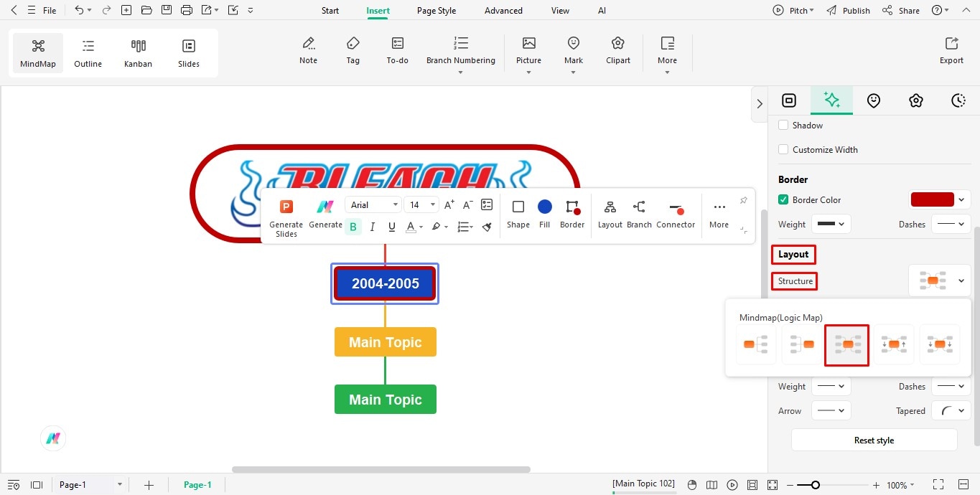Open Branch options in floating toolbar
Viewport: 980px width, 495px height.
[639, 214]
